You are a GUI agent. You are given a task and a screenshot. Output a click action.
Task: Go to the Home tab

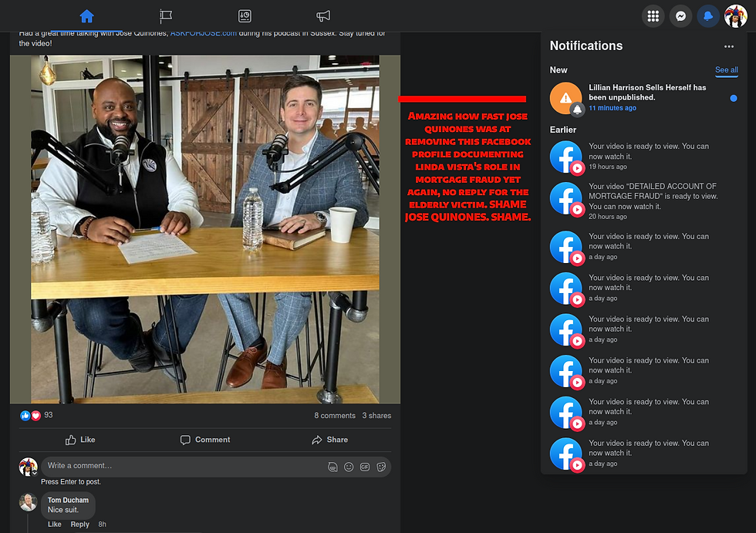pos(86,16)
